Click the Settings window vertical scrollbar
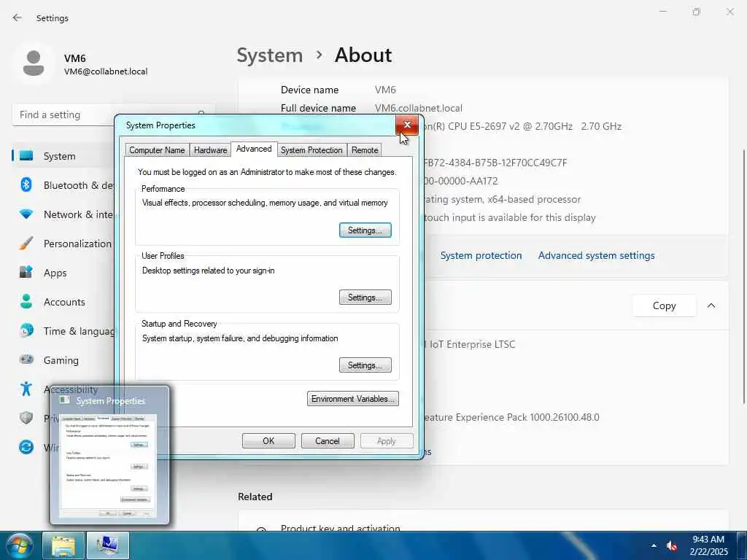This screenshot has height=560, width=747. [743, 276]
